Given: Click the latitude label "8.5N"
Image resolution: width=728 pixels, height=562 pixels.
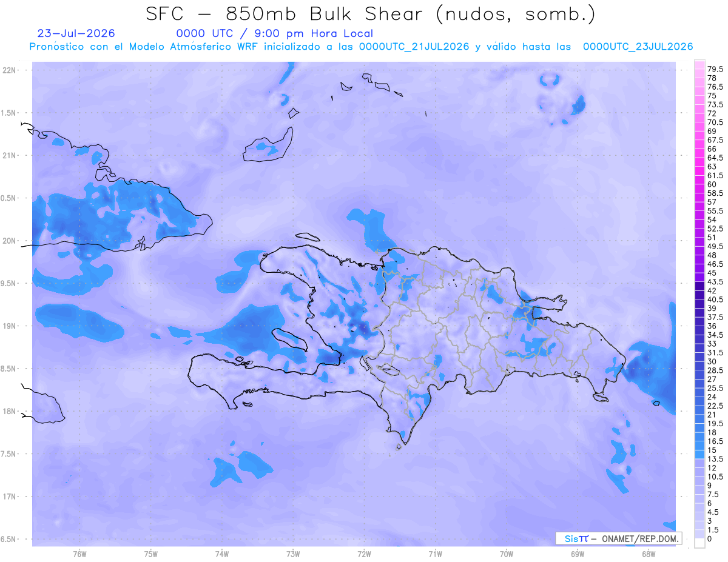Looking at the screenshot, I should pyautogui.click(x=8, y=369).
